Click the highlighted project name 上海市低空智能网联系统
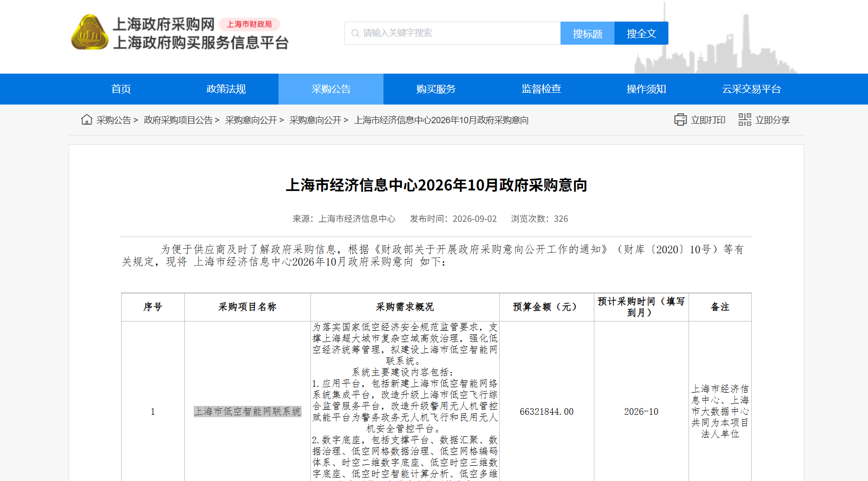Image resolution: width=868 pixels, height=481 pixels. pos(248,411)
